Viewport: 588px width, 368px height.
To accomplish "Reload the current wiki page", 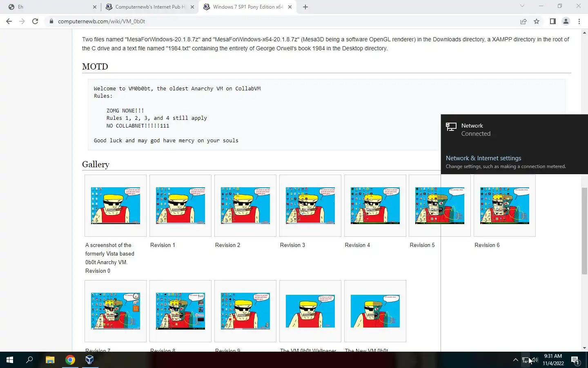I will 35,21.
